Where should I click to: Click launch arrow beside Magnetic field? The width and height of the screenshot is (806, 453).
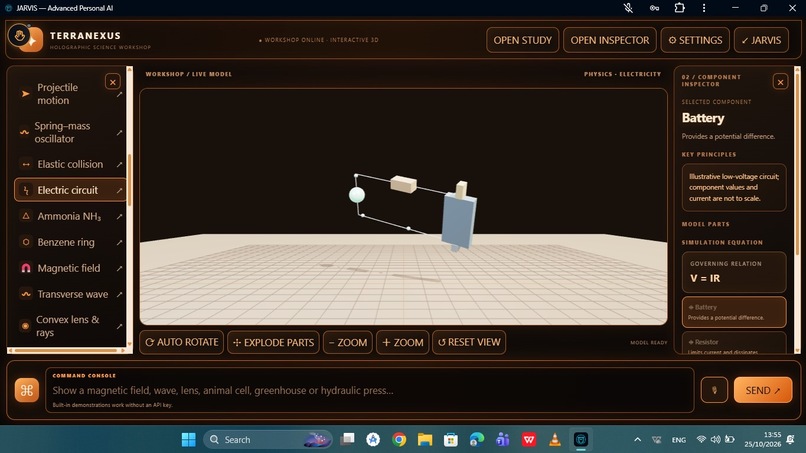coord(119,268)
